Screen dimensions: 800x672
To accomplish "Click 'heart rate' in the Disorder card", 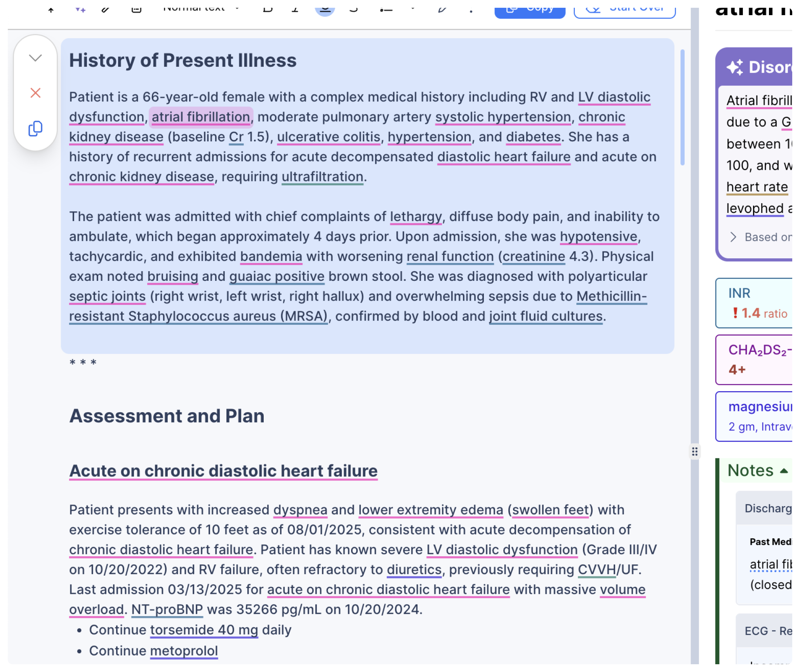I will click(x=757, y=187).
